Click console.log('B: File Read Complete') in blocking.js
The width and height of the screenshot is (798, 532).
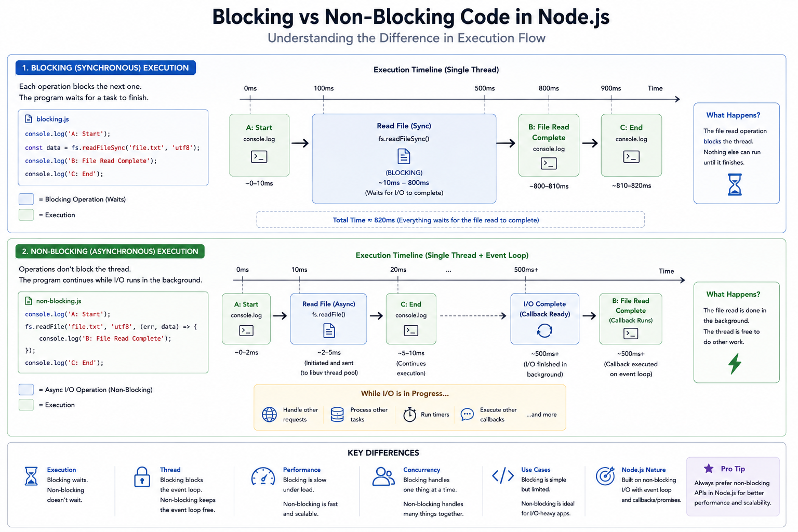(x=91, y=161)
